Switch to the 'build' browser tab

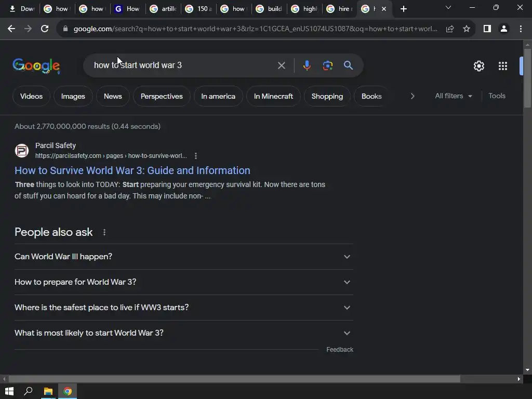pos(270,9)
